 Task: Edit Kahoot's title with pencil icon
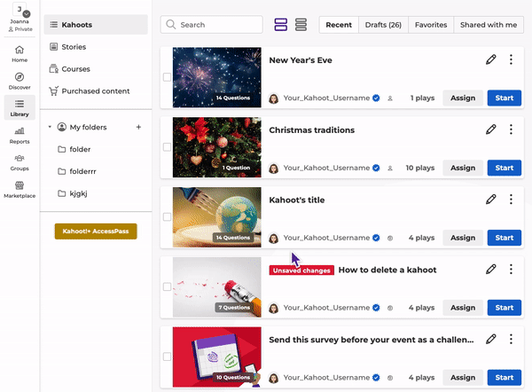coord(490,200)
